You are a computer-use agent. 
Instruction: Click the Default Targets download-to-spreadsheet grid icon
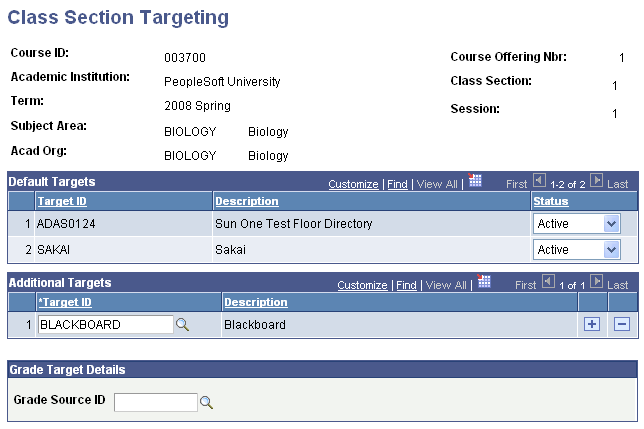click(x=475, y=180)
